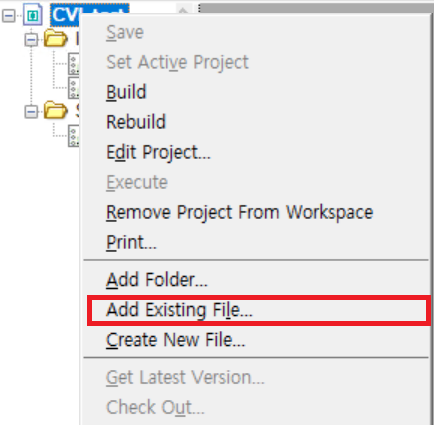437x429 pixels.
Task: Click file icon under second folder
Action: 73,136
